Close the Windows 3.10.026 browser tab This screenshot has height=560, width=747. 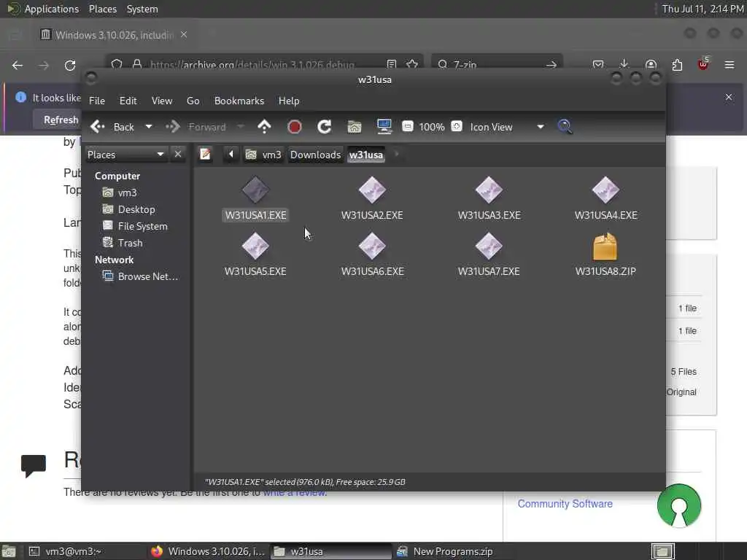click(x=184, y=35)
